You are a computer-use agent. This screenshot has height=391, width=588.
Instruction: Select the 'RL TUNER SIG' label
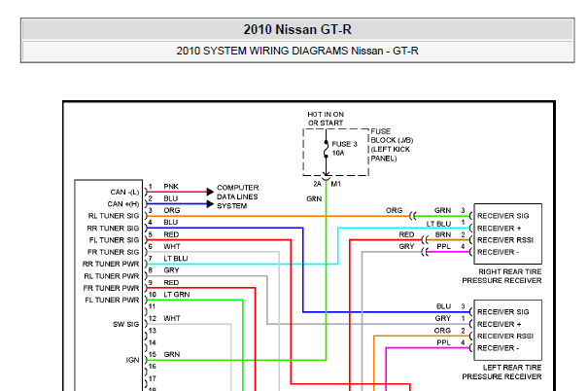click(114, 216)
